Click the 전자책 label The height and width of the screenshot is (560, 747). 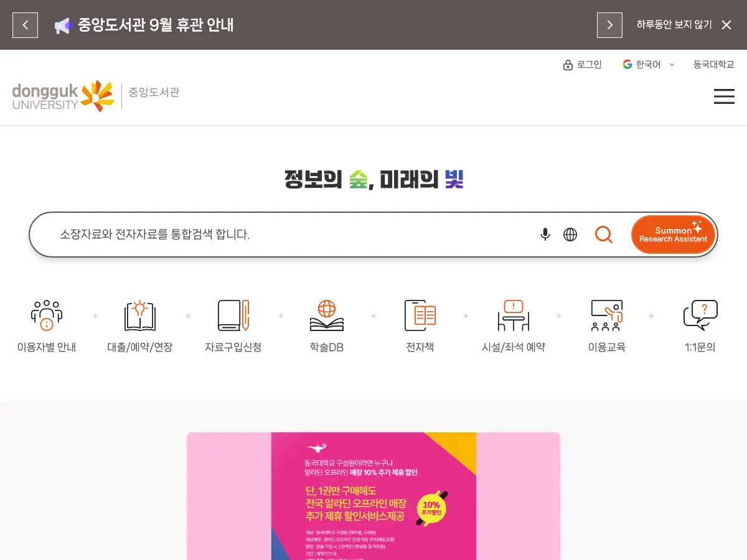point(420,347)
